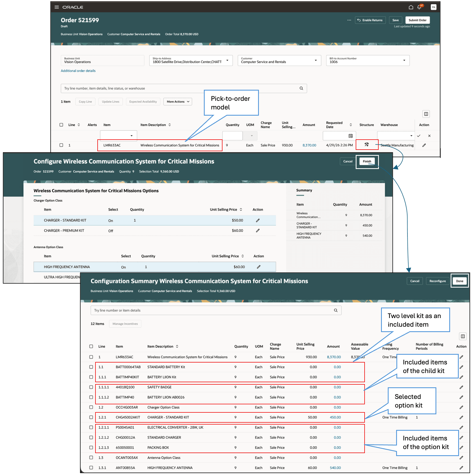
Task: Edit line 1 LMR633AC in Configuration Summary
Action: 461,357
